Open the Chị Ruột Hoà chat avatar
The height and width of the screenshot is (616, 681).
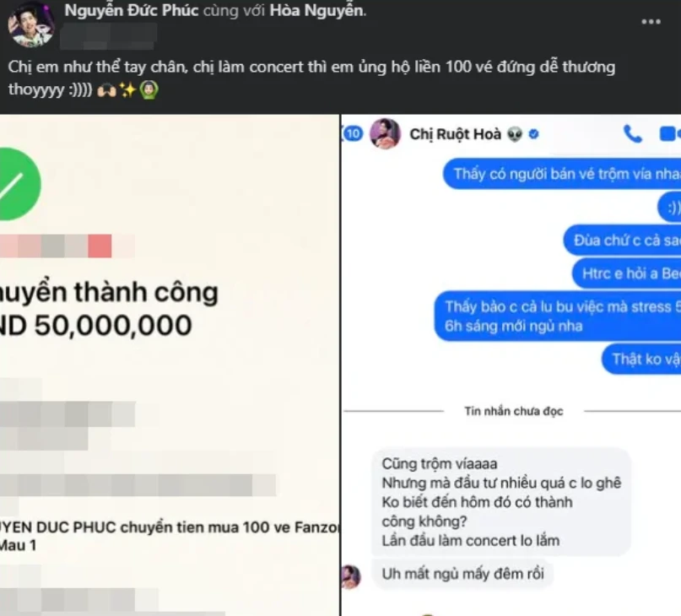tap(385, 133)
